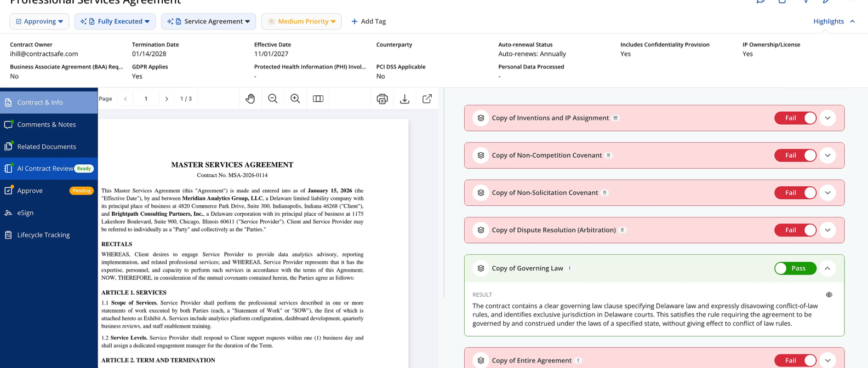The image size is (868, 368).
Task: Open AI Contract Review section
Action: (49, 169)
